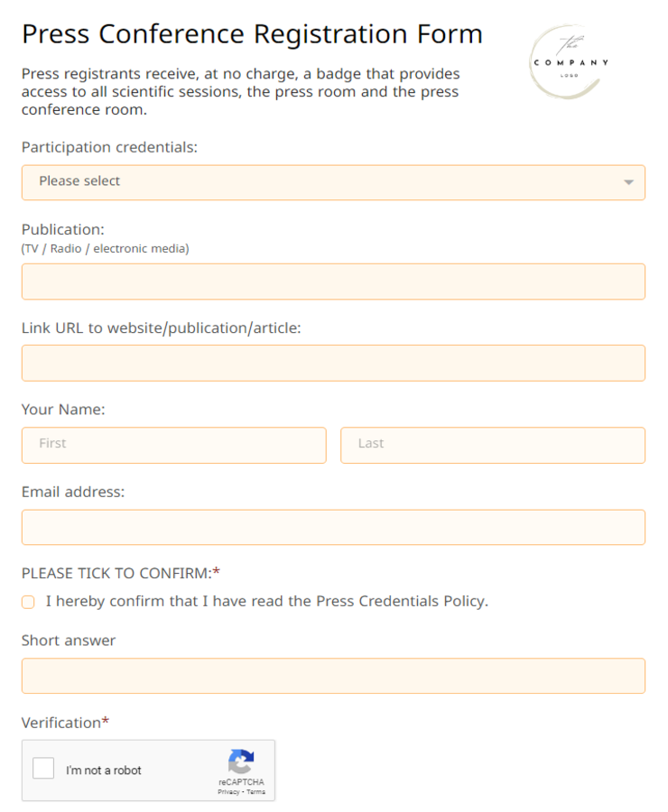Click the Last name field

point(493,445)
